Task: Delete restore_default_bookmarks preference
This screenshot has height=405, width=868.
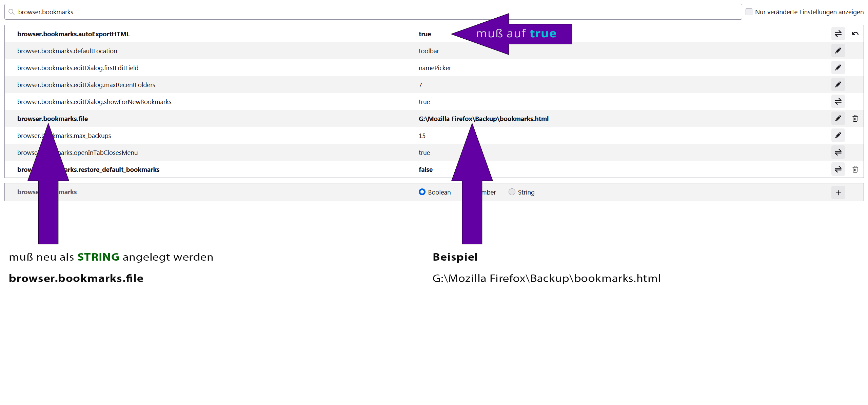Action: (x=855, y=169)
